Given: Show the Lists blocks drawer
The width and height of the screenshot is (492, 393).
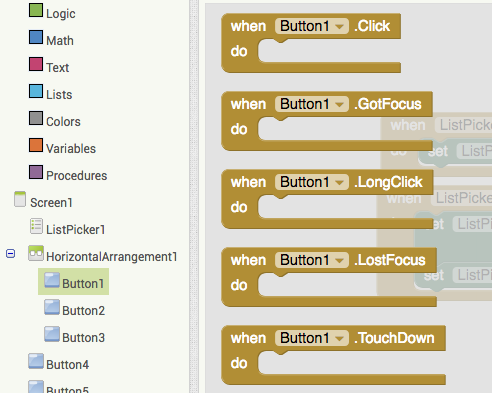Looking at the screenshot, I should tap(59, 95).
